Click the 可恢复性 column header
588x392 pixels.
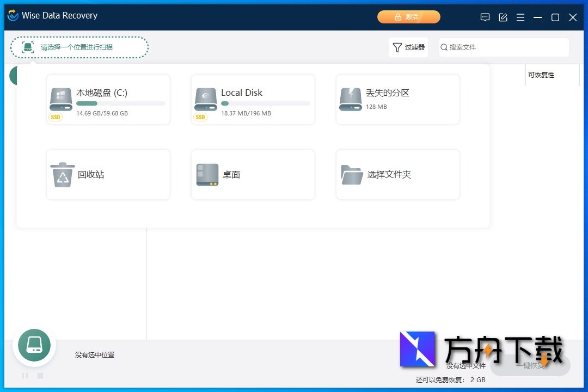click(x=541, y=75)
